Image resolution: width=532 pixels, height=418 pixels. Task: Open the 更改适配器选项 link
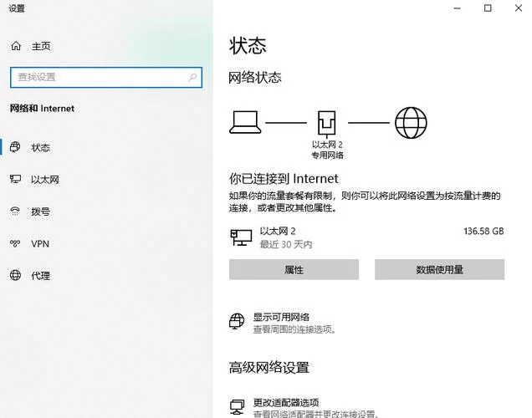[286, 402]
